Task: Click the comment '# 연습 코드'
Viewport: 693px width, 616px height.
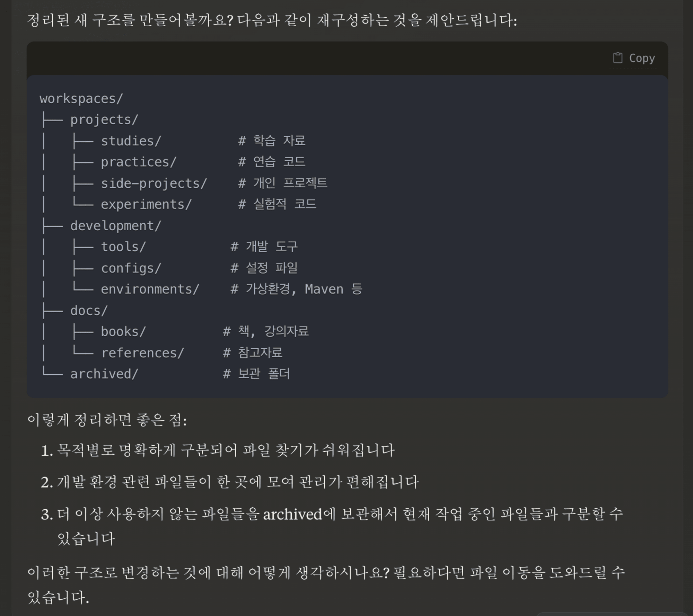Action: point(272,162)
